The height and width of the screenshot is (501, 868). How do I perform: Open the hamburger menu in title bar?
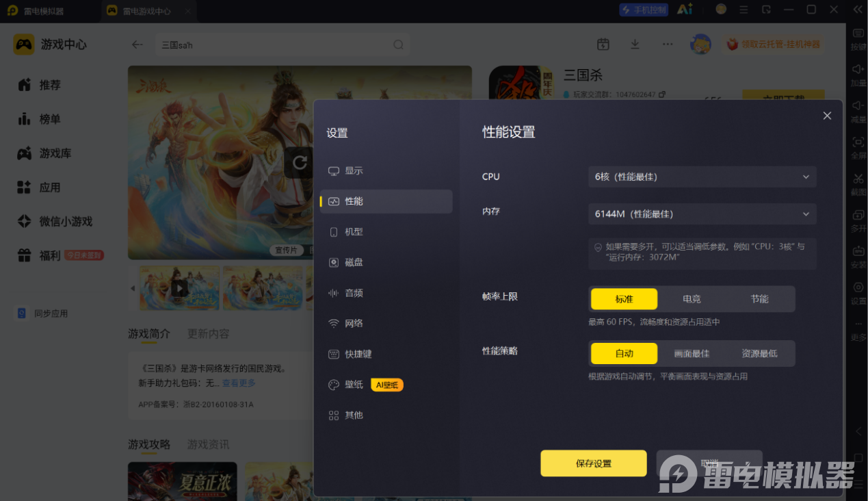[x=744, y=10]
